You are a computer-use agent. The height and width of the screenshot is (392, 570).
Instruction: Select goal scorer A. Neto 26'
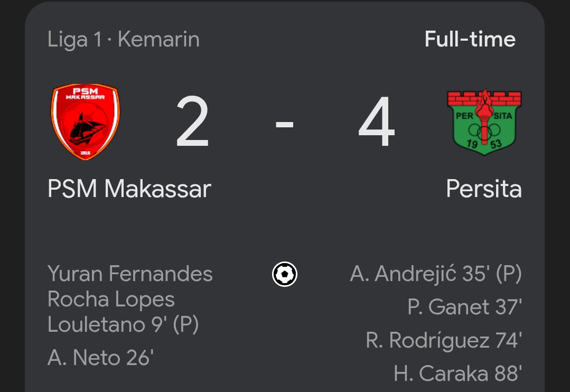coord(100,358)
